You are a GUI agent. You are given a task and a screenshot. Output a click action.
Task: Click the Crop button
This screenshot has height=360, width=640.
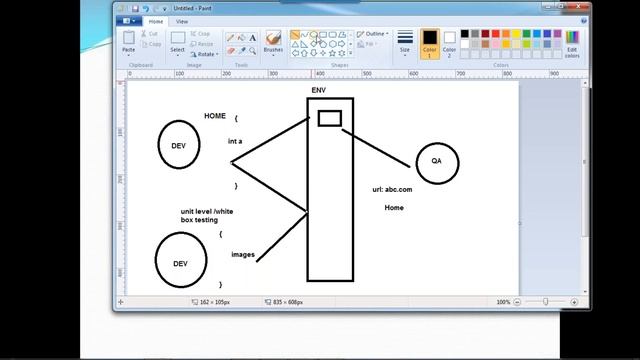click(200, 34)
